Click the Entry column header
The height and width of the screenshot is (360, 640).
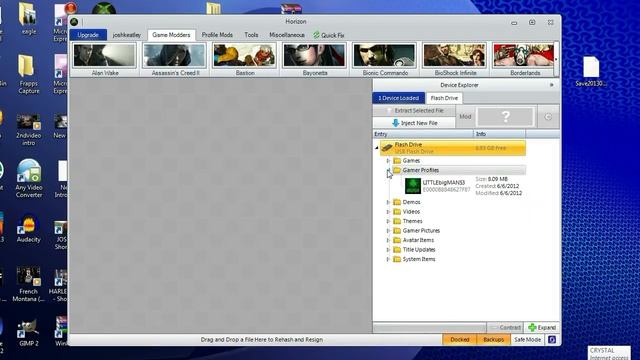423,134
